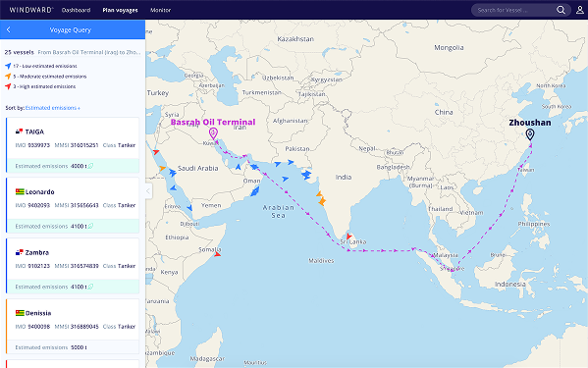Click the search magnifier icon
588x368 pixels.
click(x=561, y=10)
